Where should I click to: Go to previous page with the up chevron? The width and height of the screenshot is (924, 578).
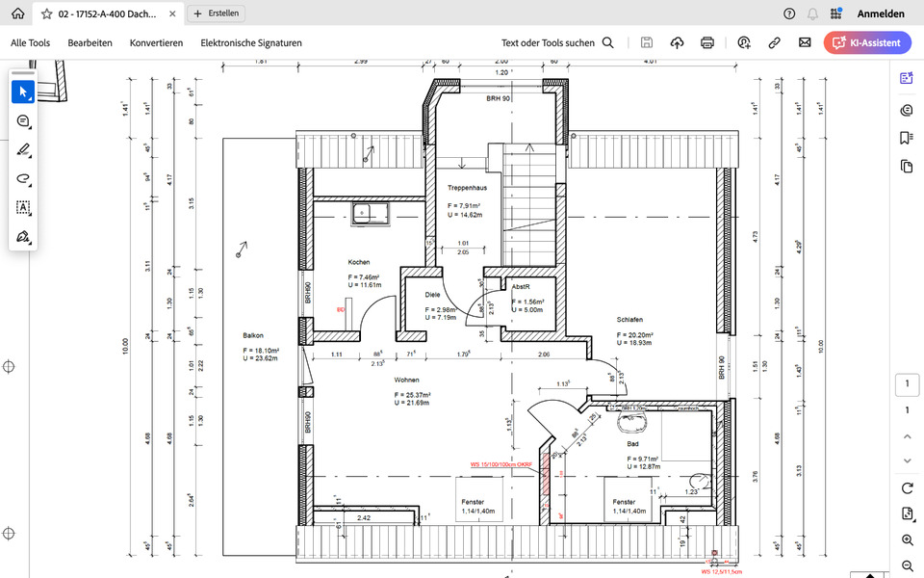click(906, 436)
